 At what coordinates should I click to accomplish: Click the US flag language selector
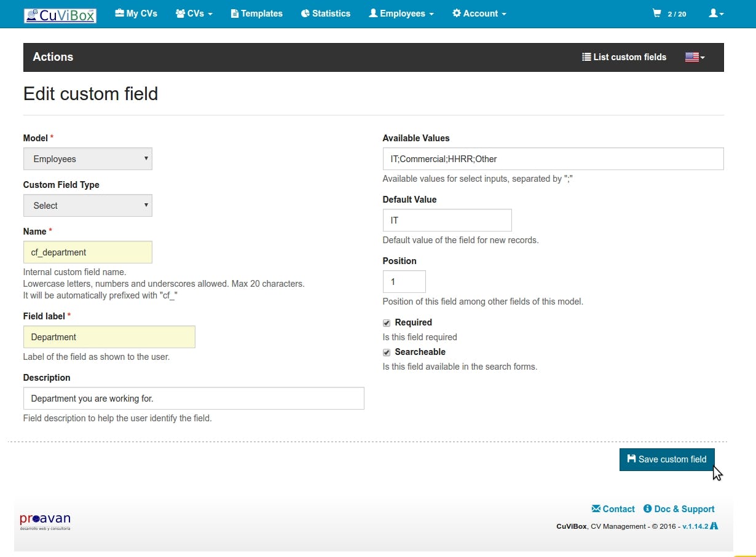tap(695, 57)
